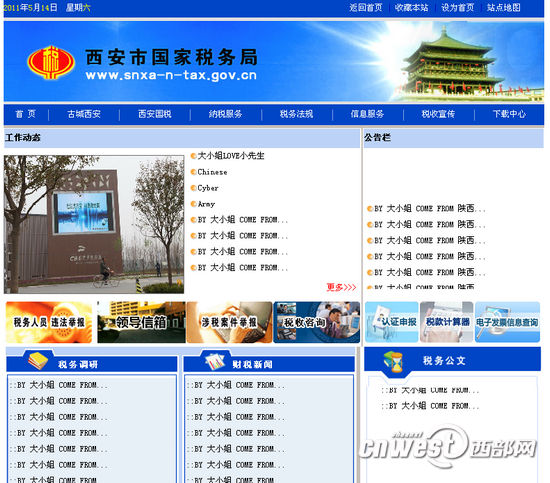
Task: Click the bell tower banner image
Action: 452,62
